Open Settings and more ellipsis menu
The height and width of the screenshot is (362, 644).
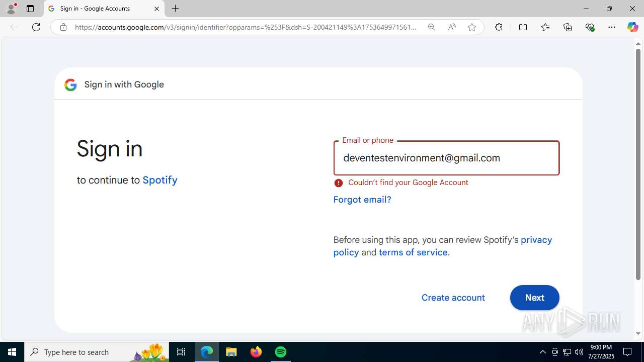[x=612, y=27]
